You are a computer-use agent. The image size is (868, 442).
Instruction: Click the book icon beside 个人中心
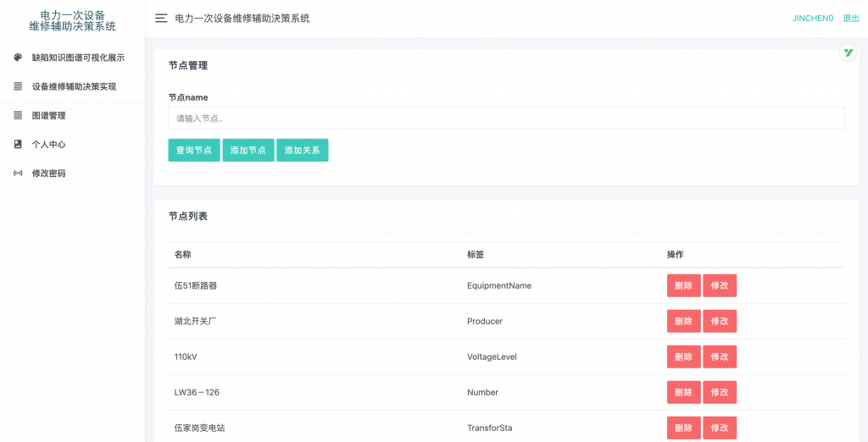click(18, 144)
